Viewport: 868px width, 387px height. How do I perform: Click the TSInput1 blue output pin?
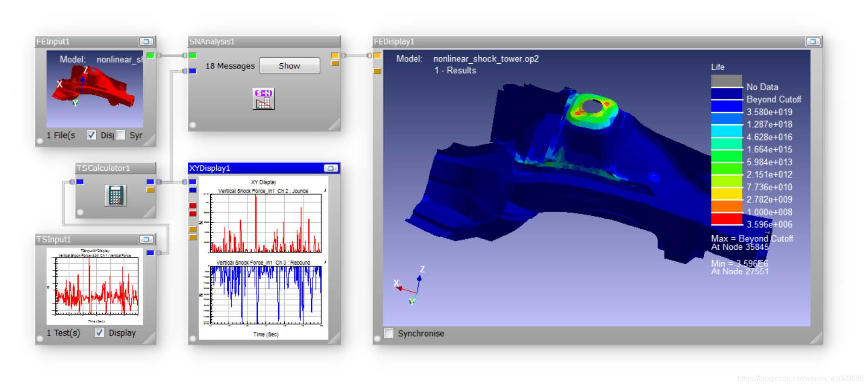(150, 253)
